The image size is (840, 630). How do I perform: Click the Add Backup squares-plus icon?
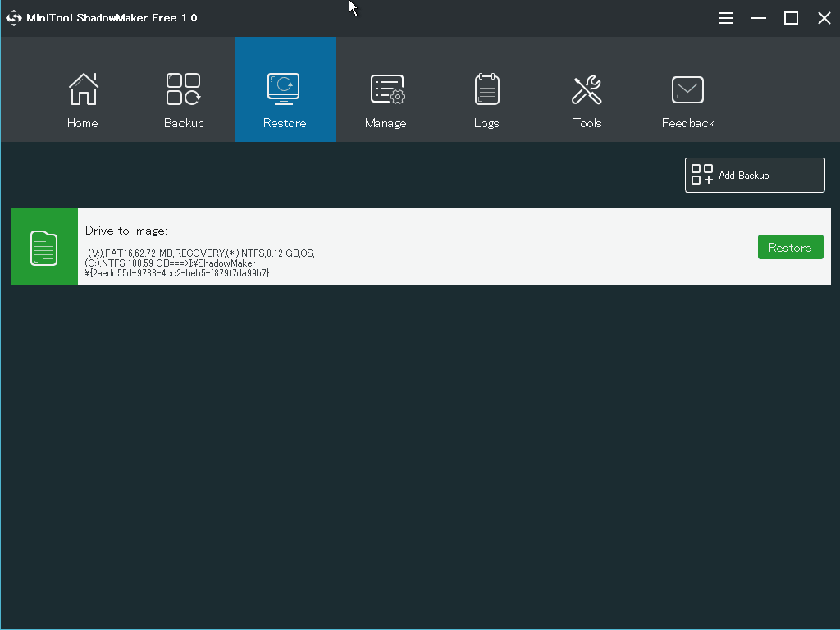click(702, 175)
